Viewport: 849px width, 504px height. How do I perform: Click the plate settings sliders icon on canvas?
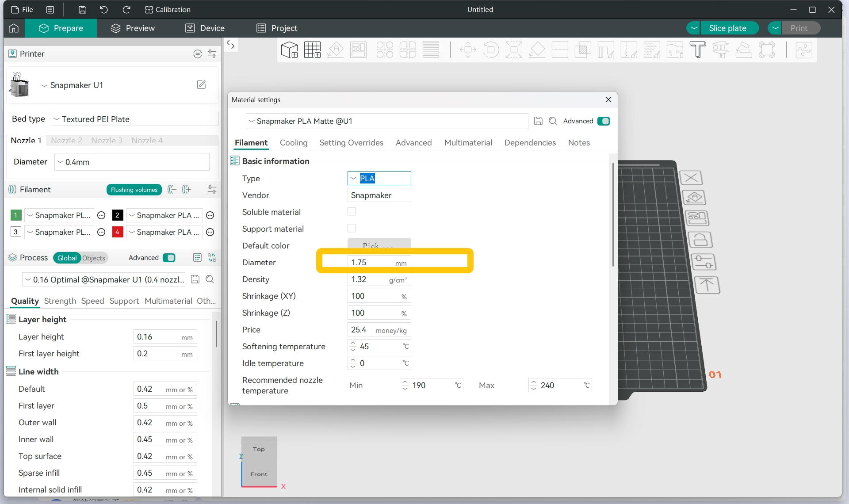[x=703, y=262]
